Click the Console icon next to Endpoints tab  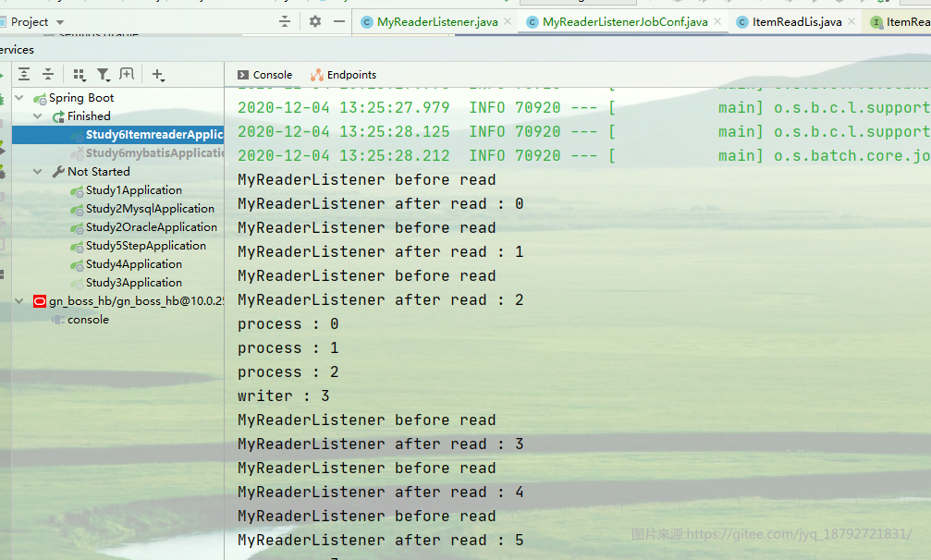click(244, 75)
